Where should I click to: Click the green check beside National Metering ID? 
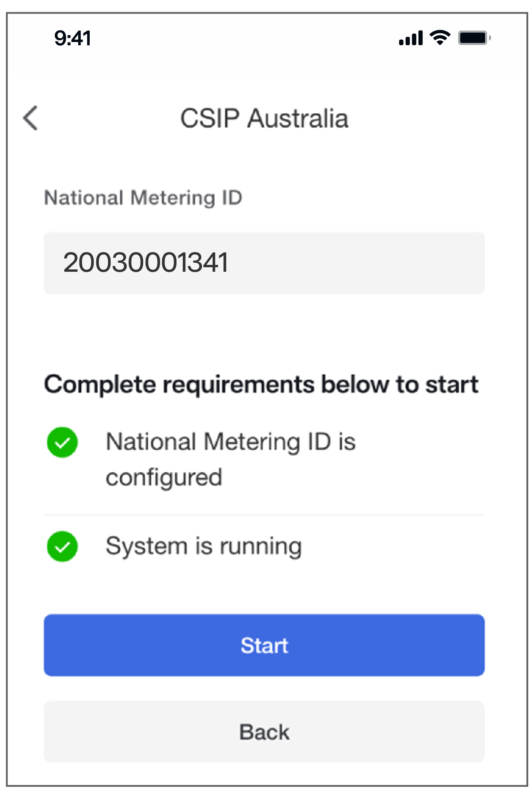click(62, 442)
